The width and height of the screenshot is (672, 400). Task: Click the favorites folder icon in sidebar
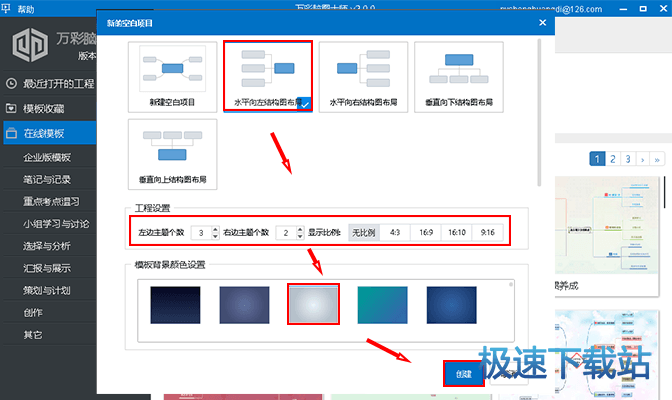[11, 108]
